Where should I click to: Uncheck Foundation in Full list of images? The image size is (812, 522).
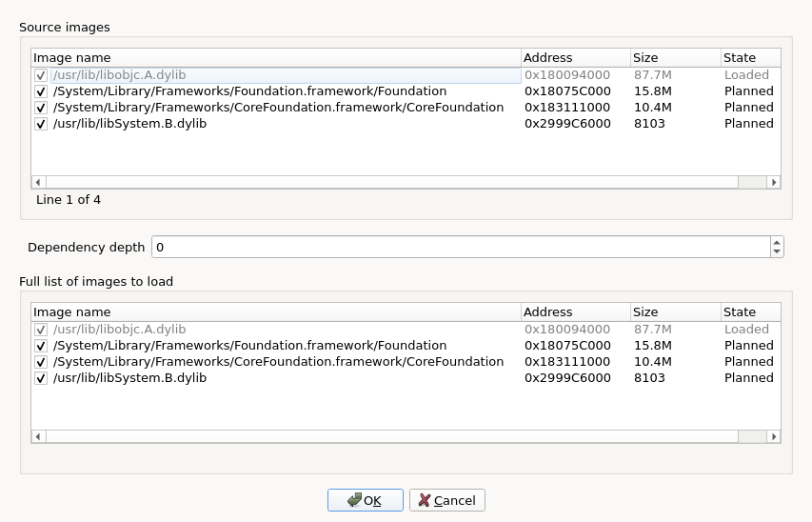41,347
